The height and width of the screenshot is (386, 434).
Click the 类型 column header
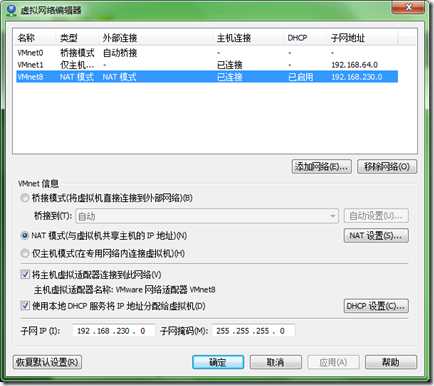(x=78, y=38)
